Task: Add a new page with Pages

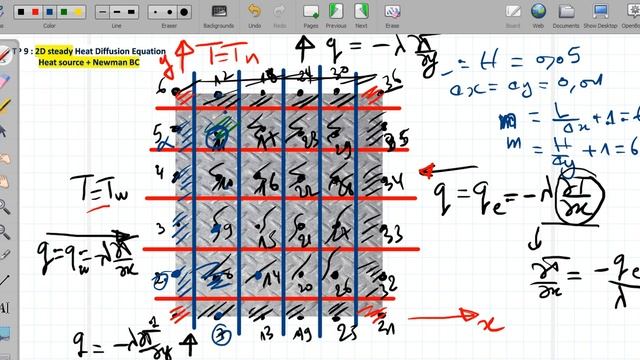Action: point(311,16)
